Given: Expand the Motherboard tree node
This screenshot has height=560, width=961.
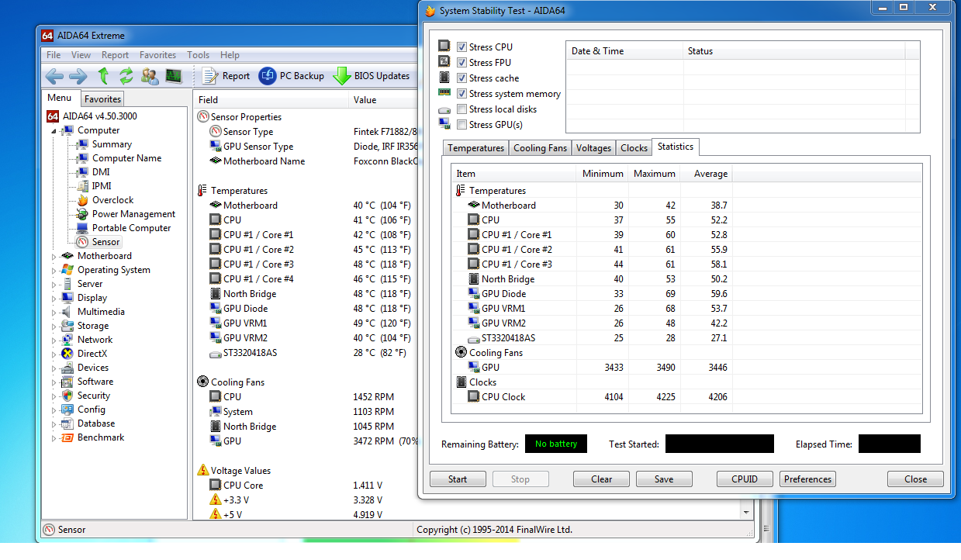Looking at the screenshot, I should pos(54,256).
